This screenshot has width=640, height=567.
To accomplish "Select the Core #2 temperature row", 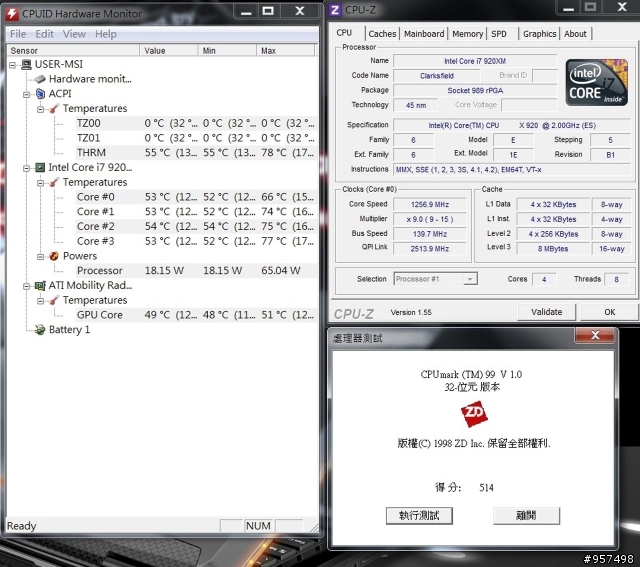I will 196,227.
